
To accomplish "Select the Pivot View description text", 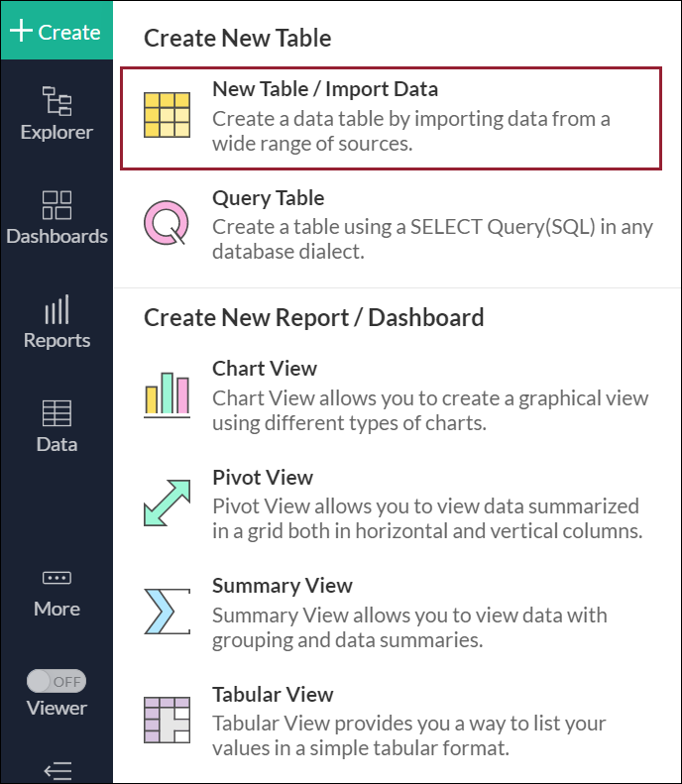I will 427,518.
